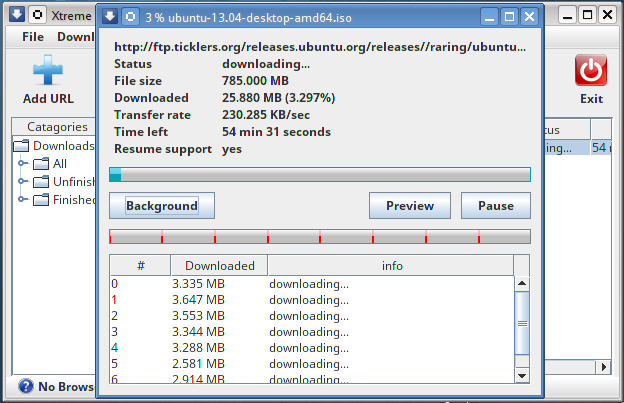This screenshot has height=403, width=624.
Task: Select the Unfinished folder icon
Action: [x=41, y=182]
